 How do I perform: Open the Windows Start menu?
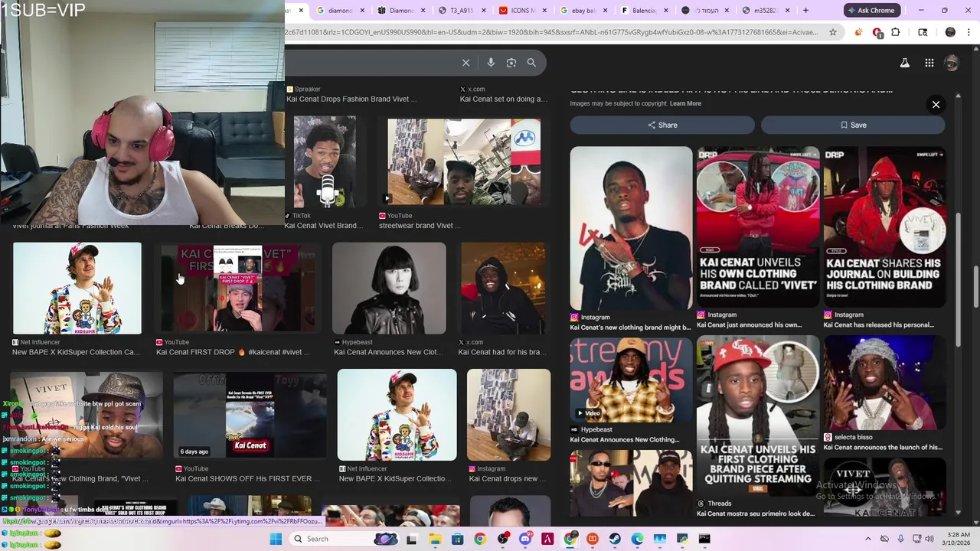(276, 539)
